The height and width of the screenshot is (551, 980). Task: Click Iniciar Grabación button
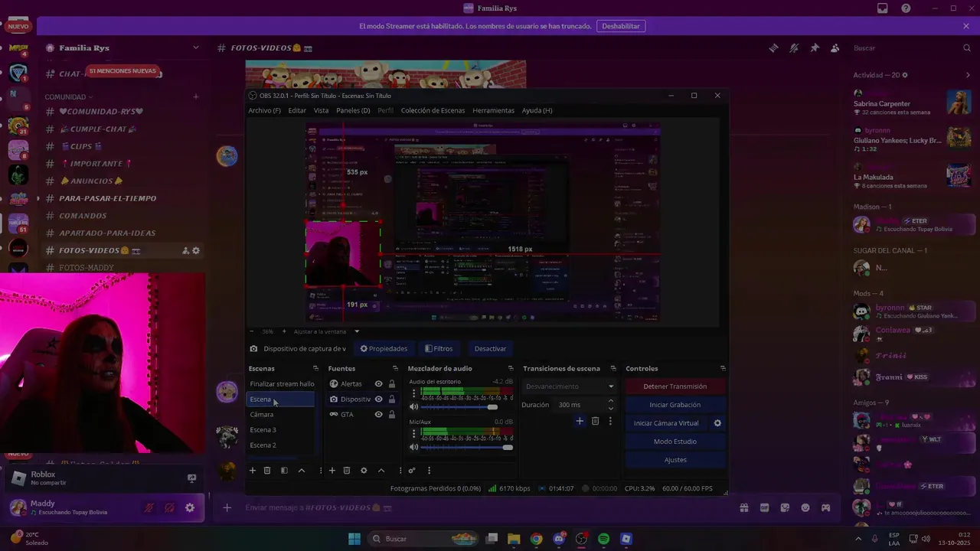(x=675, y=405)
